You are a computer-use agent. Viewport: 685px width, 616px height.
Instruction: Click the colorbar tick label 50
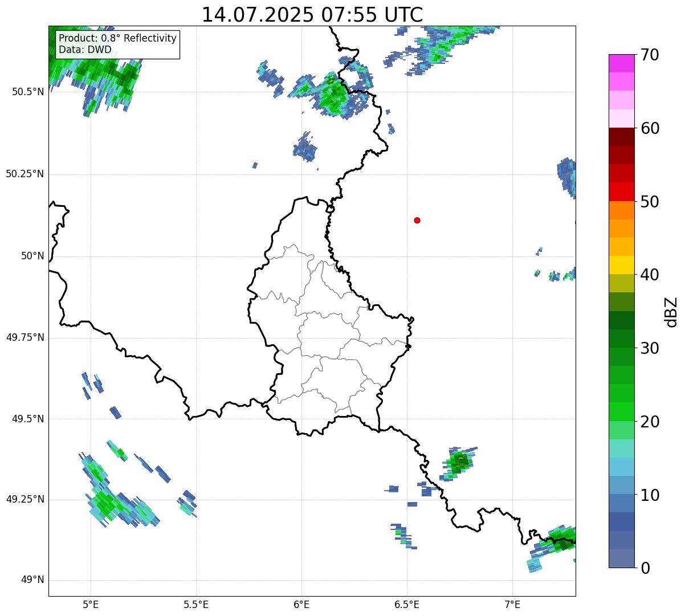pyautogui.click(x=650, y=202)
